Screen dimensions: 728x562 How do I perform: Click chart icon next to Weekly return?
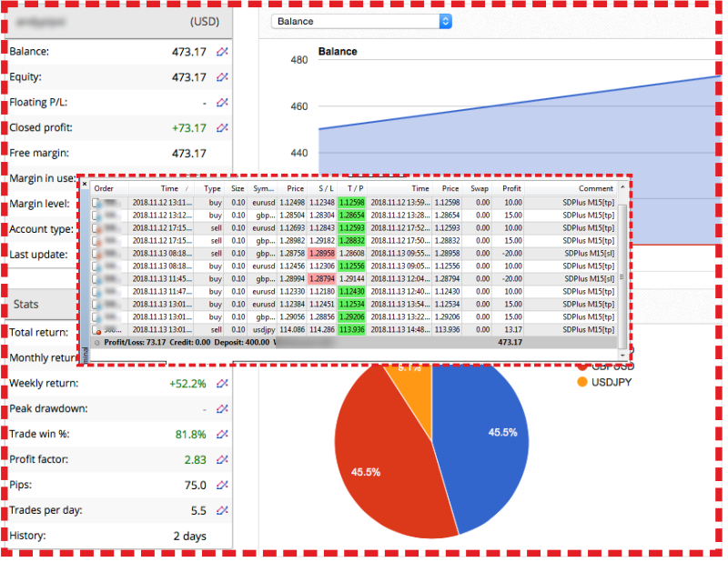tap(222, 384)
